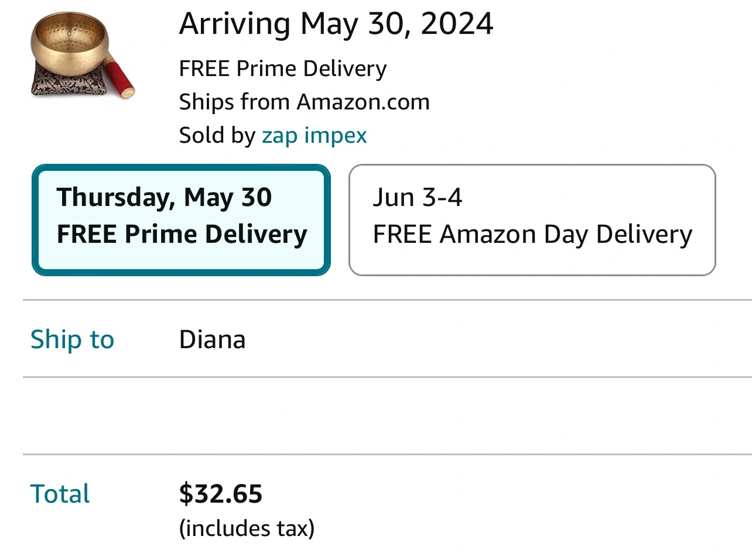752x560 pixels.
Task: Click FREE Prime Delivery text under heading
Action: [x=282, y=69]
